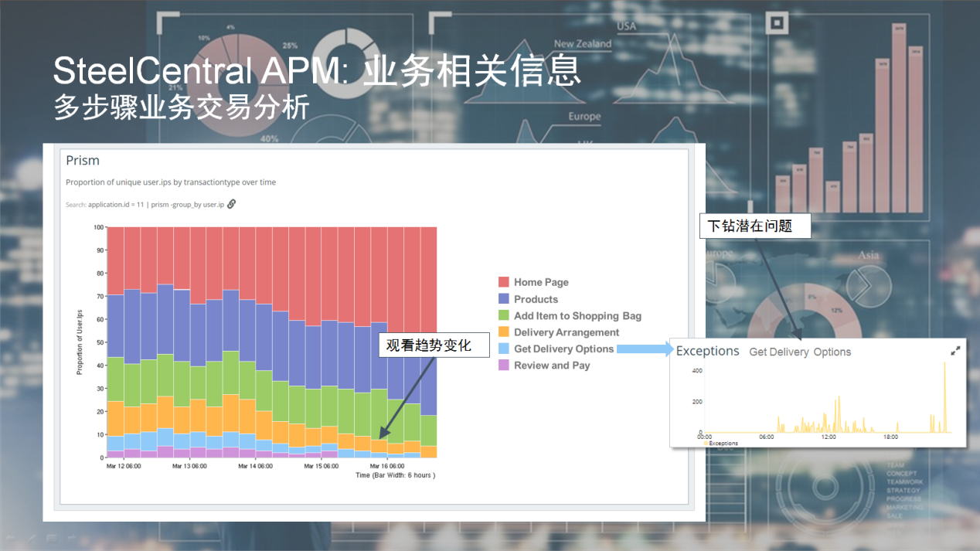Click the tallest exception spike at chart end
980x551 pixels.
(x=944, y=396)
